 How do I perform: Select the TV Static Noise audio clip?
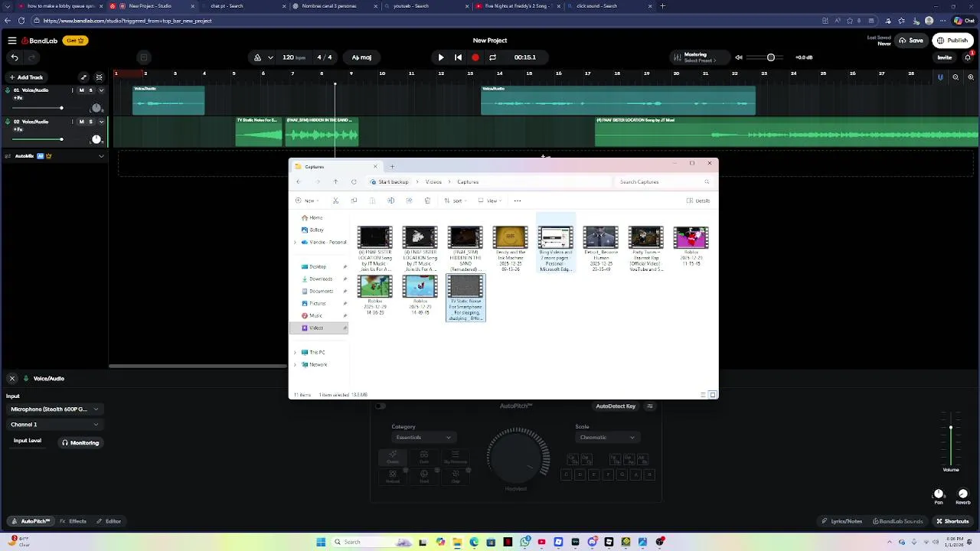(259, 131)
